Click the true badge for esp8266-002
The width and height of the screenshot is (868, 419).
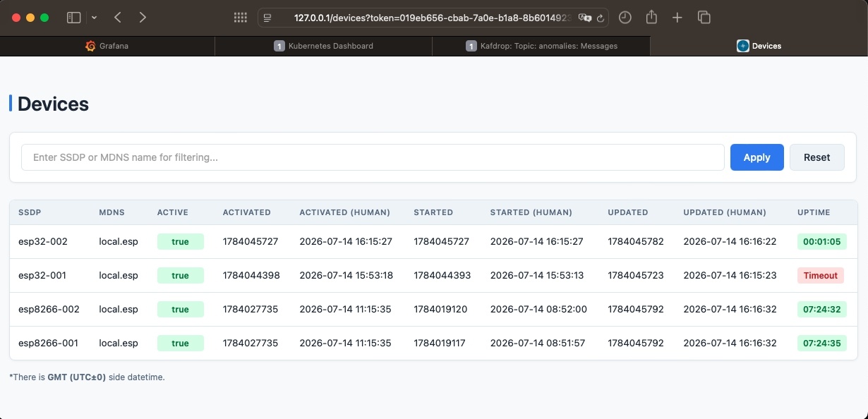pos(180,310)
